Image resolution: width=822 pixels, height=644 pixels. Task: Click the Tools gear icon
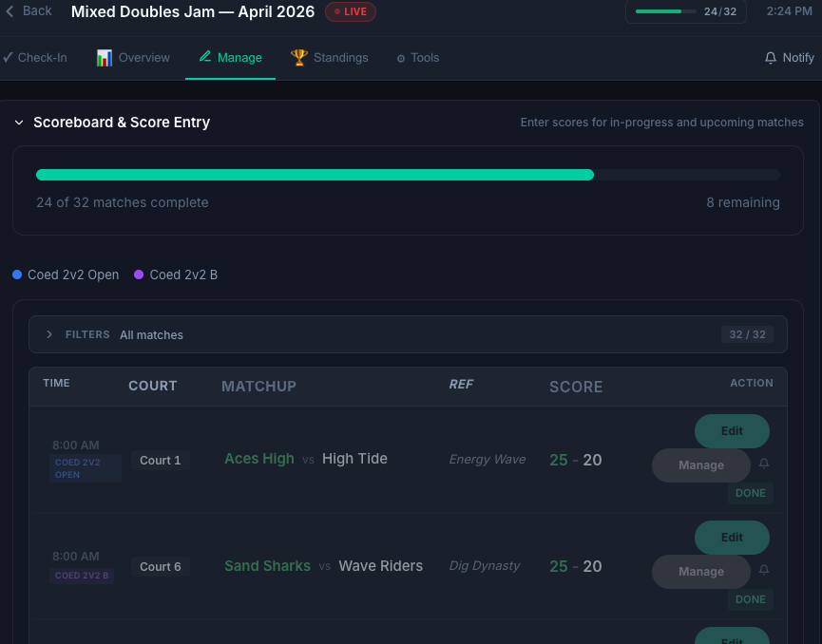(x=401, y=59)
